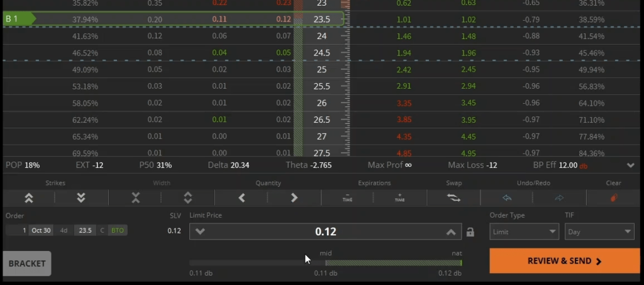Clear the order with red icon
The image size is (644, 285).
(613, 198)
